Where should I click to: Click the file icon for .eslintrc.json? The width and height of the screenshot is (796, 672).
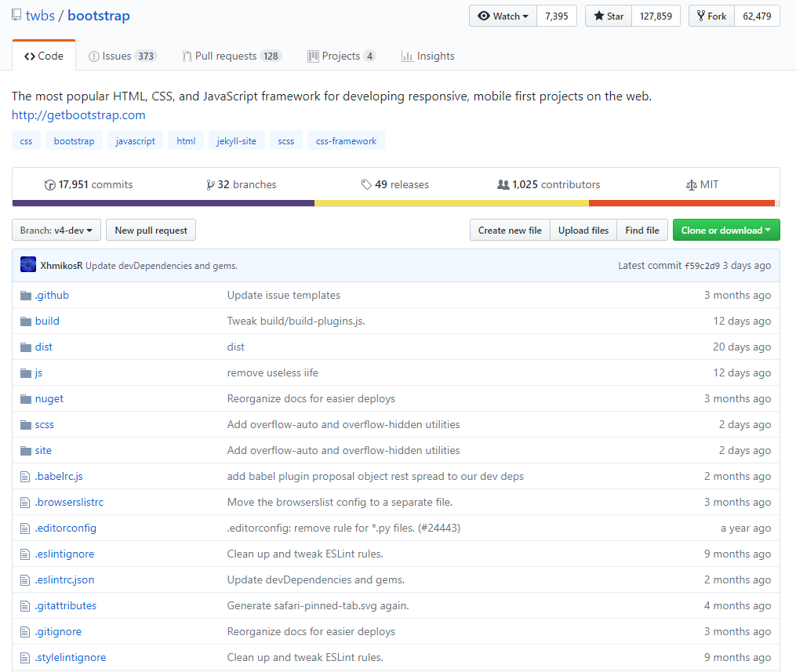point(25,580)
